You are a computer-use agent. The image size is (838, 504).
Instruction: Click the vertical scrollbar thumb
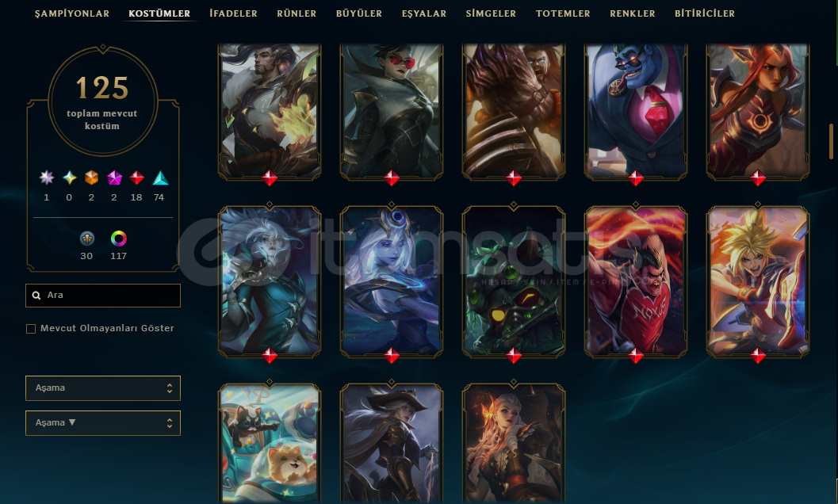point(831,141)
